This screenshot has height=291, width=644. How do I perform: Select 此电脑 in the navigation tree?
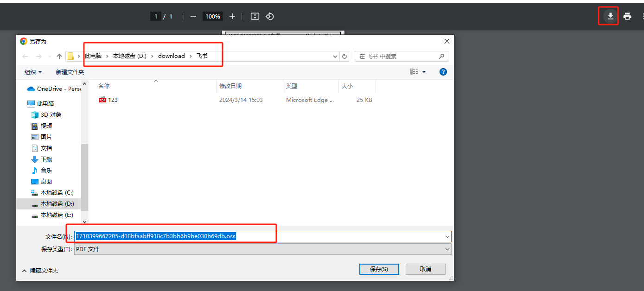click(x=41, y=103)
